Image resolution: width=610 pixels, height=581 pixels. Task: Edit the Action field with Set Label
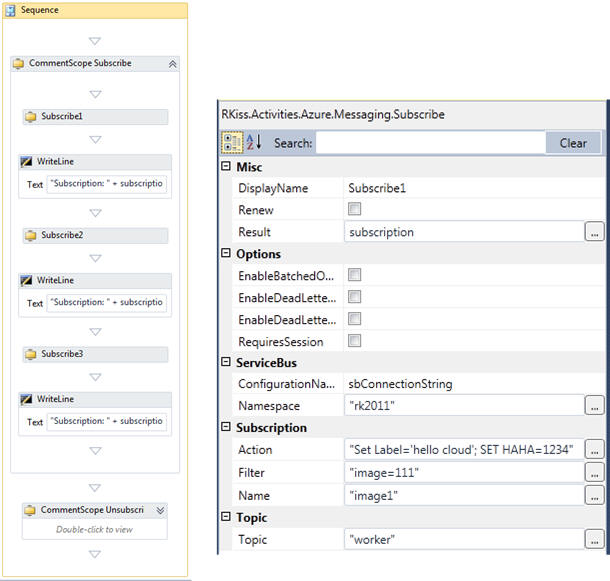point(464,449)
